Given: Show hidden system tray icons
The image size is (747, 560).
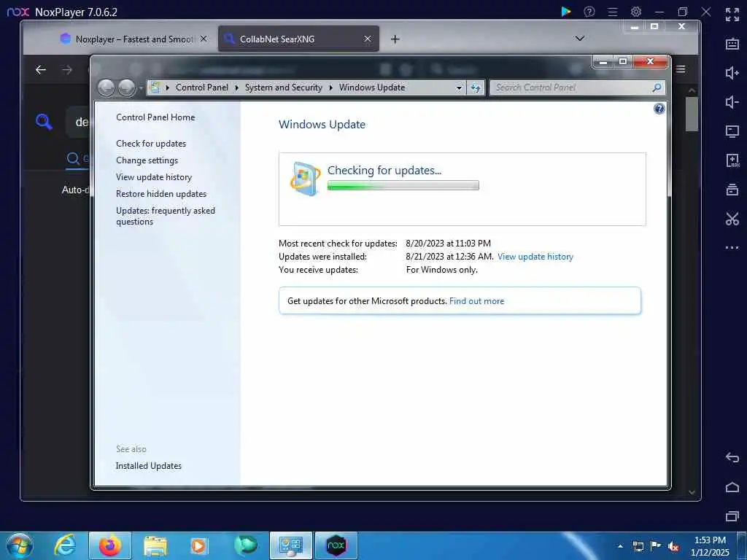Looking at the screenshot, I should point(620,546).
